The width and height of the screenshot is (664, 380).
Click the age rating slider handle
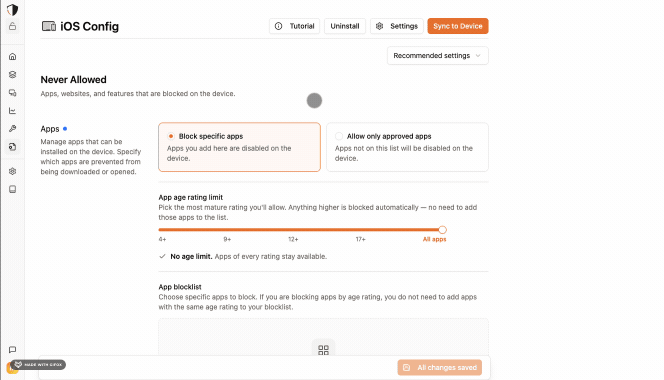click(x=443, y=230)
